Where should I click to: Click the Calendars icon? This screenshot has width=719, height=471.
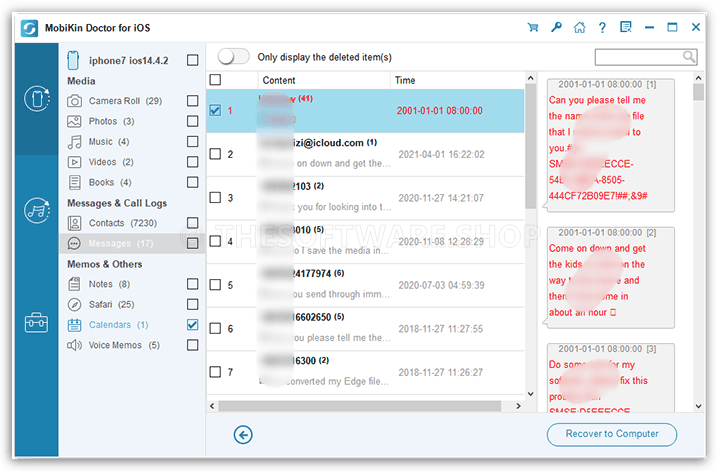[74, 325]
